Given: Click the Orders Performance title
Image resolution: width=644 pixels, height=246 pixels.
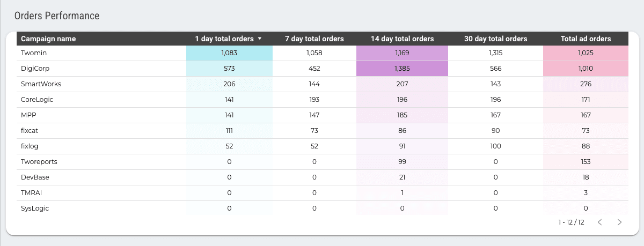Looking at the screenshot, I should [57, 16].
